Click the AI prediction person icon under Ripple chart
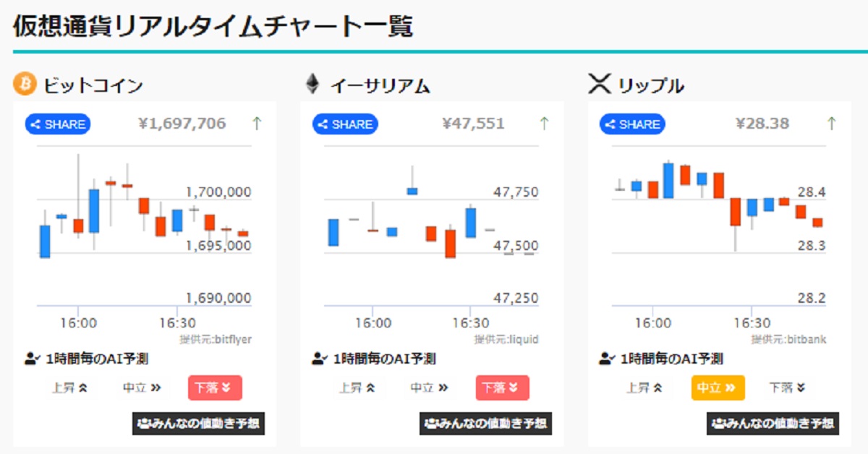The image size is (868, 454). (607, 358)
